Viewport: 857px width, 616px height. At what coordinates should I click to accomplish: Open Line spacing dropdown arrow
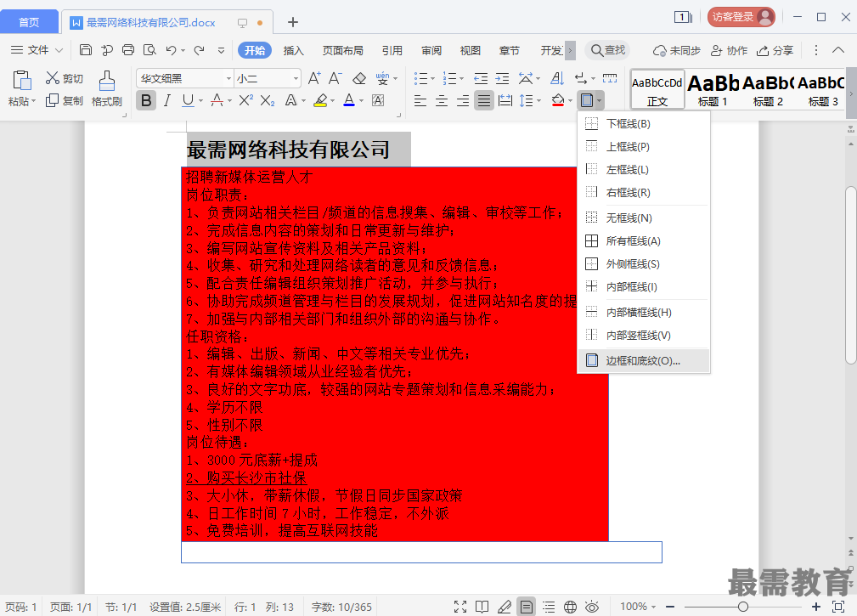click(x=538, y=100)
